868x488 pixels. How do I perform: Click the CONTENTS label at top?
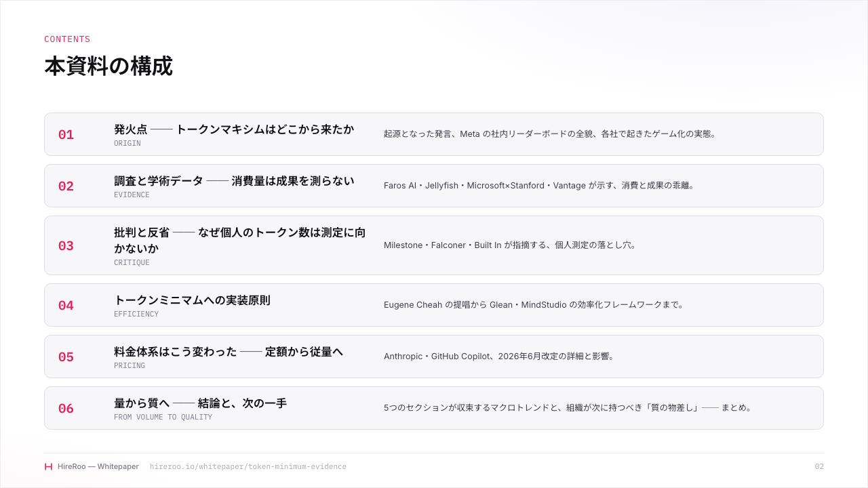coord(67,39)
